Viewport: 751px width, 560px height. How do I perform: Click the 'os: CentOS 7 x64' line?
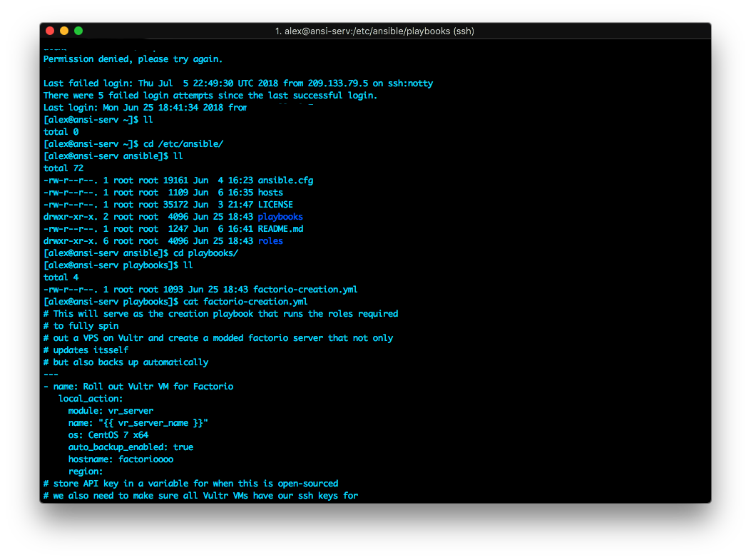coord(108,435)
